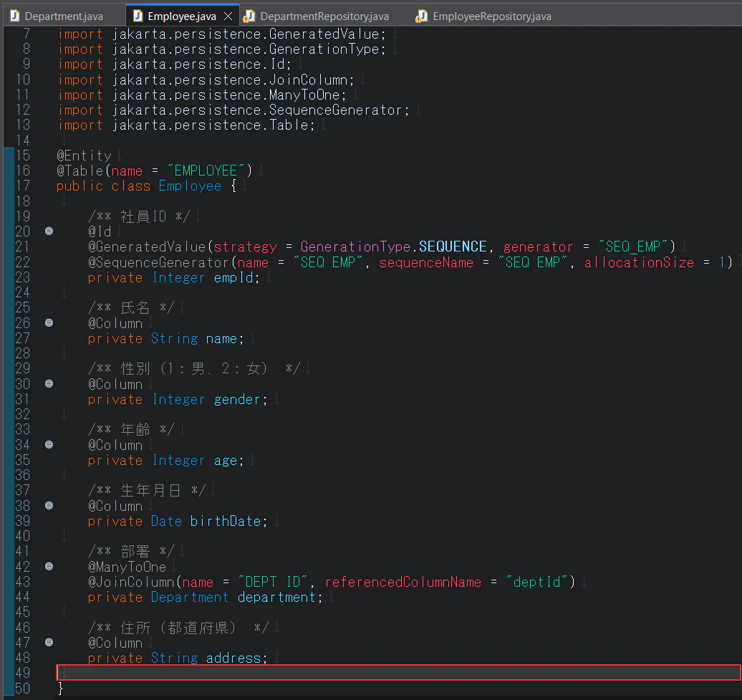Collapse the fold marker at line 26

49,323
